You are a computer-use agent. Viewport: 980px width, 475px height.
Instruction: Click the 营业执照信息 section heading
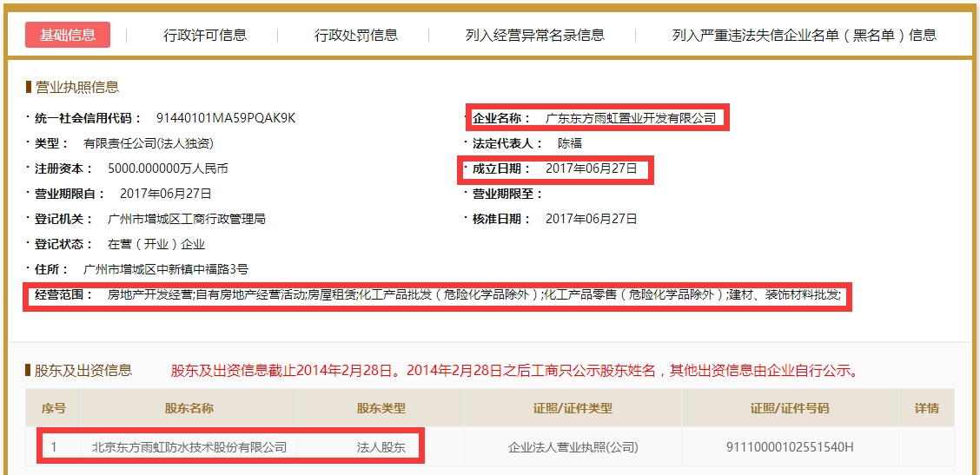click(x=76, y=87)
